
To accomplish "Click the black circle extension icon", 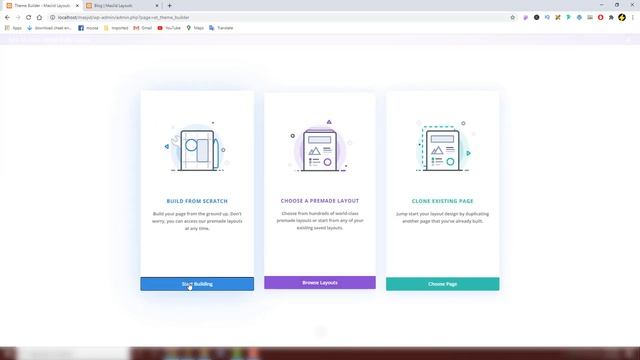I will [536, 18].
